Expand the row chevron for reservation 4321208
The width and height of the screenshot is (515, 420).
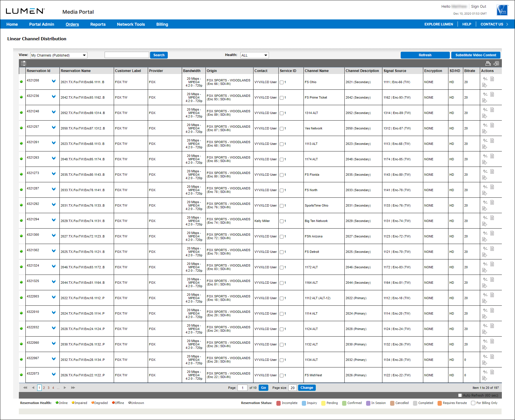(x=54, y=81)
